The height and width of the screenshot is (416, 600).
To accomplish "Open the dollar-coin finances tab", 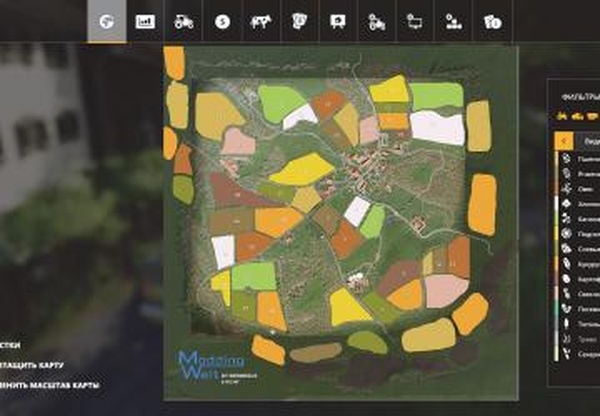I will [222, 21].
